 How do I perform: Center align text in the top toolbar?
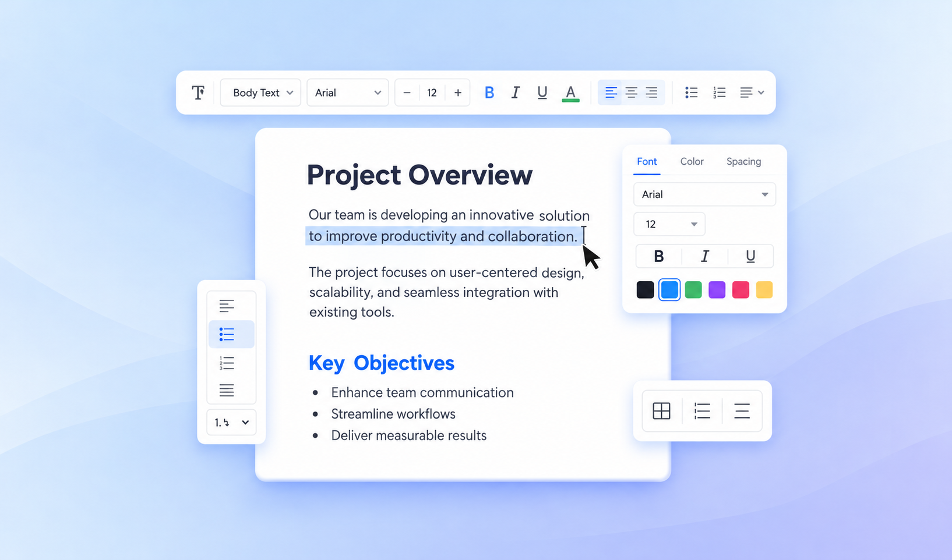[x=631, y=93]
